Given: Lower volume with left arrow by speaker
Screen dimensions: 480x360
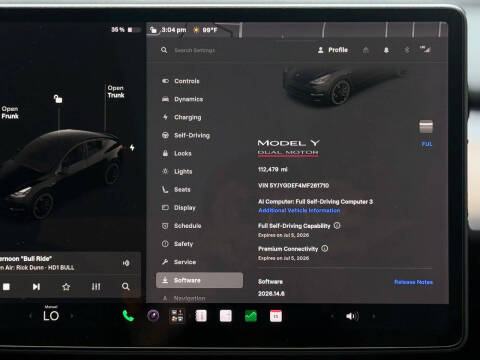Looking at the screenshot, I should [332, 316].
